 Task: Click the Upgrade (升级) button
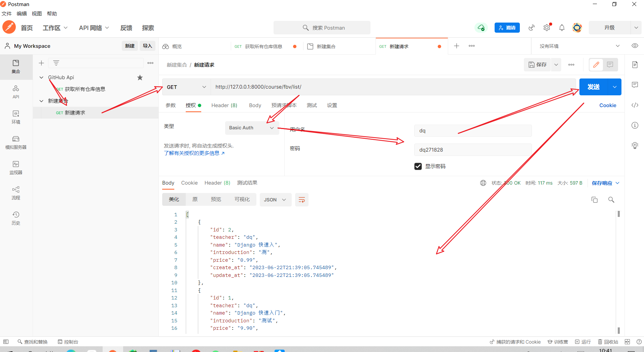[609, 28]
